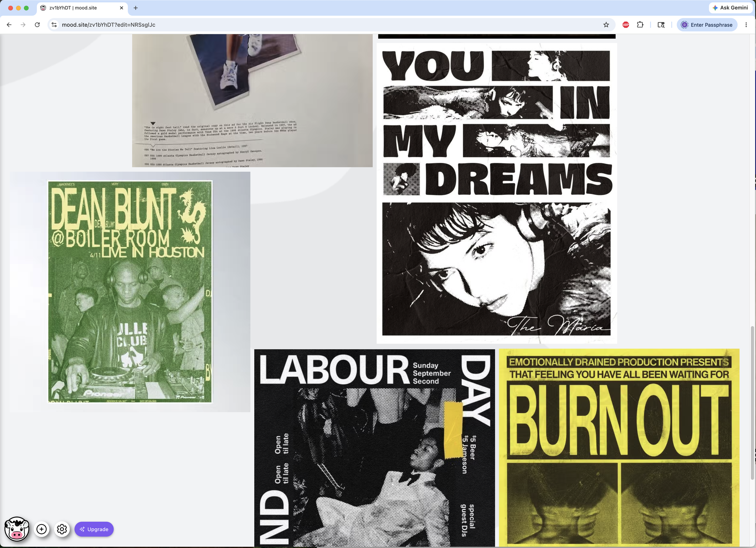Open the settings gear

tap(62, 529)
